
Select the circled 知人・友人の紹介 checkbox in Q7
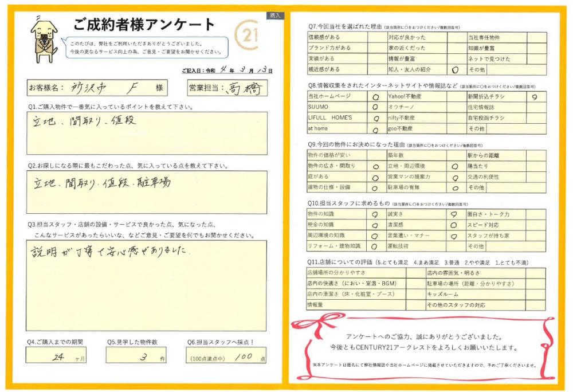tap(455, 69)
